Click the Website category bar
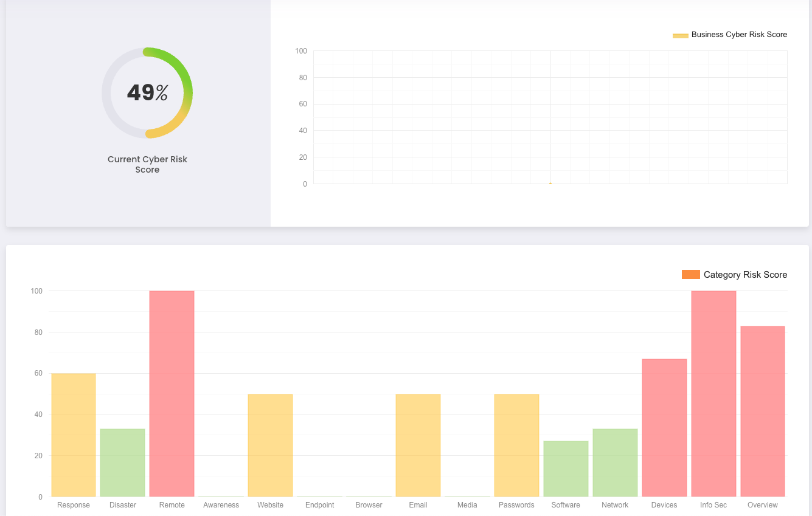The image size is (812, 516). 271,445
